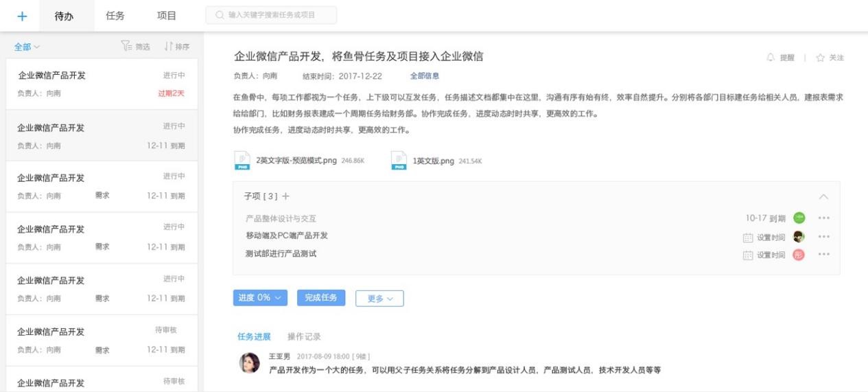Open the 进度 0% dropdown
Image resolution: width=868 pixels, height=392 pixels.
click(x=260, y=298)
